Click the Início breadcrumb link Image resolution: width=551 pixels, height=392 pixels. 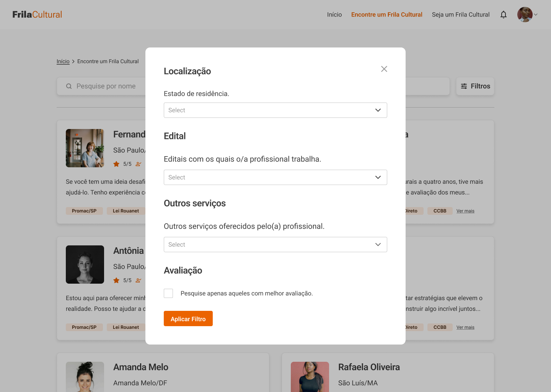pyautogui.click(x=63, y=61)
